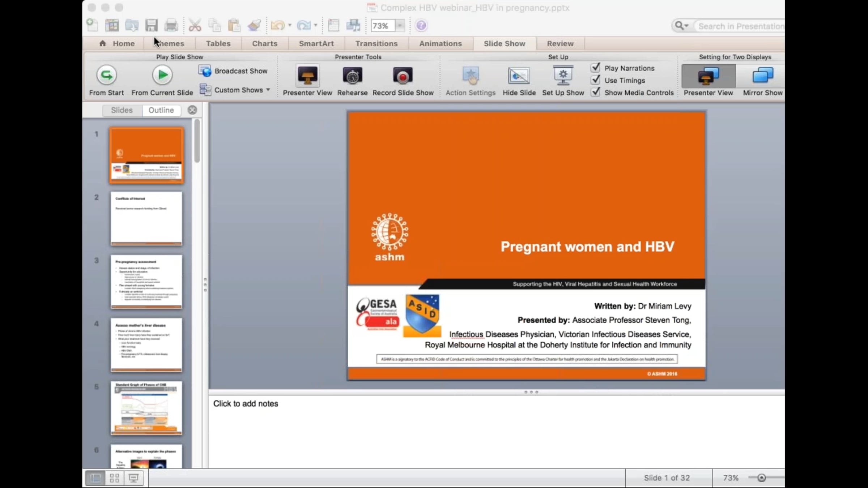
Task: Click the zoom slider handle
Action: (x=761, y=478)
